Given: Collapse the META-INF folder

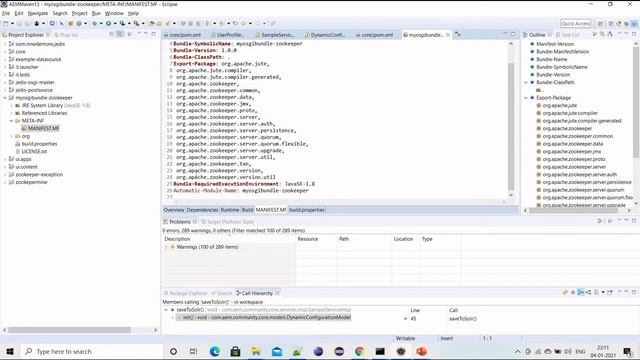Looking at the screenshot, I should [x=11, y=121].
